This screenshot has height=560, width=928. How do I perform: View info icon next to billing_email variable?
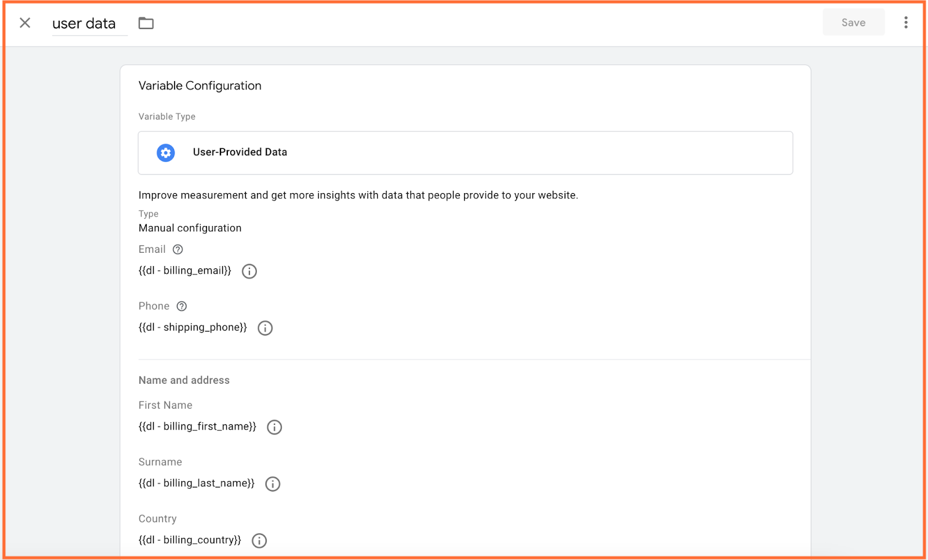pos(249,271)
